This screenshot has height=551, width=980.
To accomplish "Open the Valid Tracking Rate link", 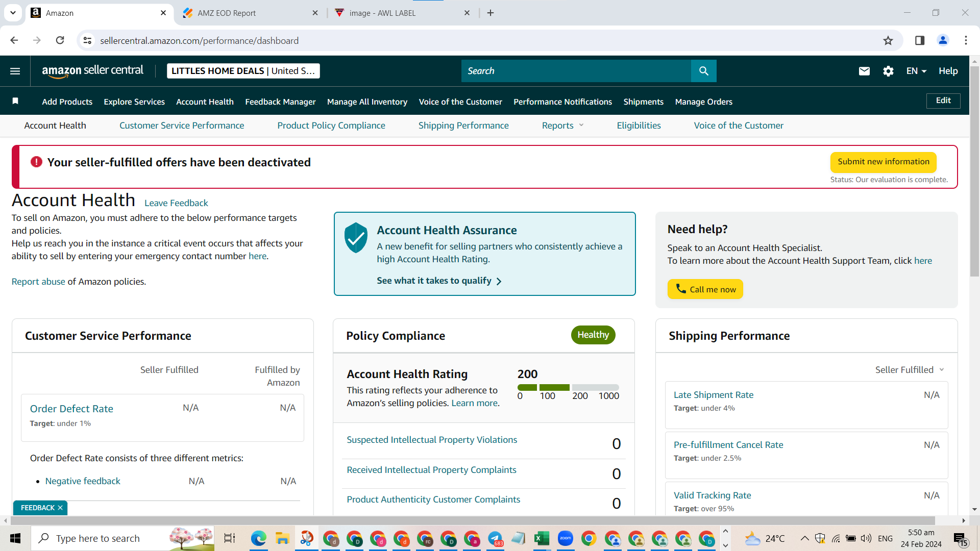I will coord(712,495).
